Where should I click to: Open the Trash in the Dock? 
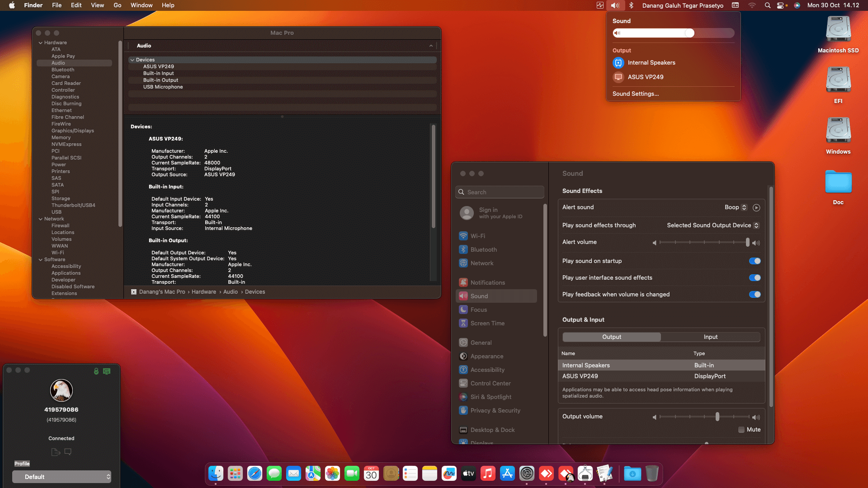[x=652, y=474]
